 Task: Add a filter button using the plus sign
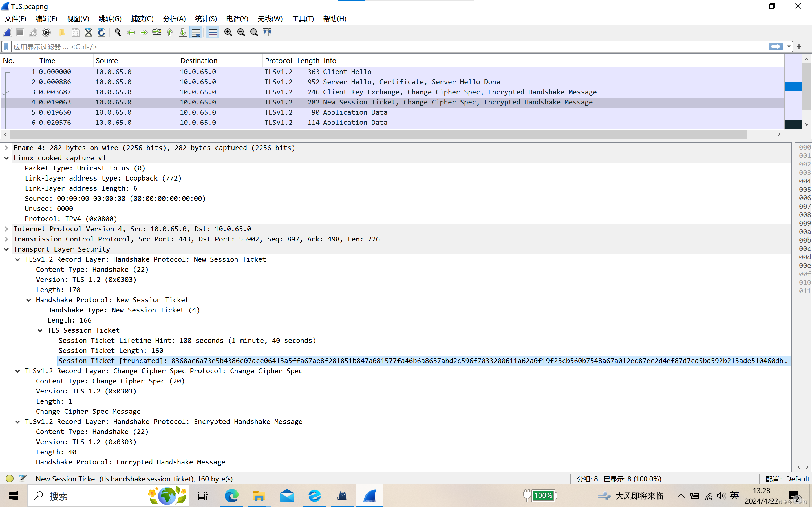point(800,46)
